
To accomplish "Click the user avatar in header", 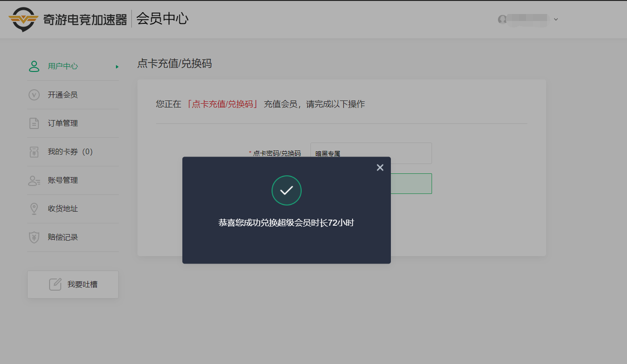I will 503,19.
